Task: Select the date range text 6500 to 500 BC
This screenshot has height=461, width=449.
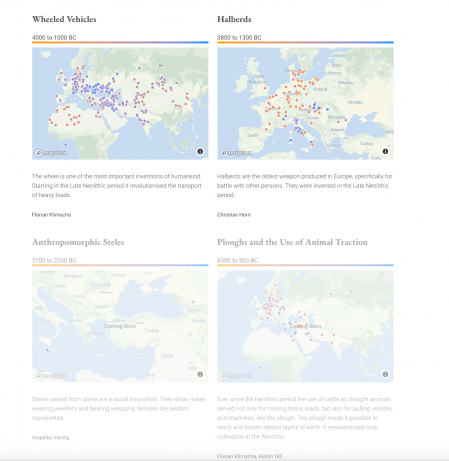Action: [237, 261]
